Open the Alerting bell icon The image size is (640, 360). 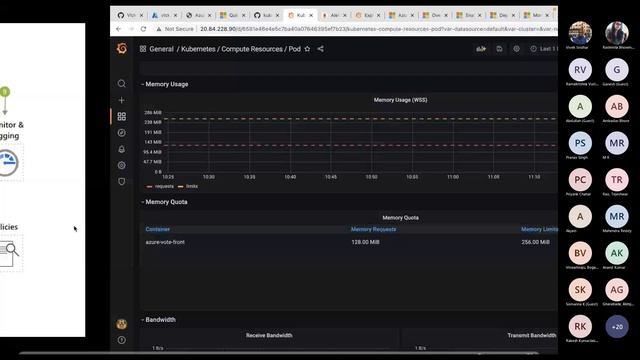pyautogui.click(x=122, y=149)
